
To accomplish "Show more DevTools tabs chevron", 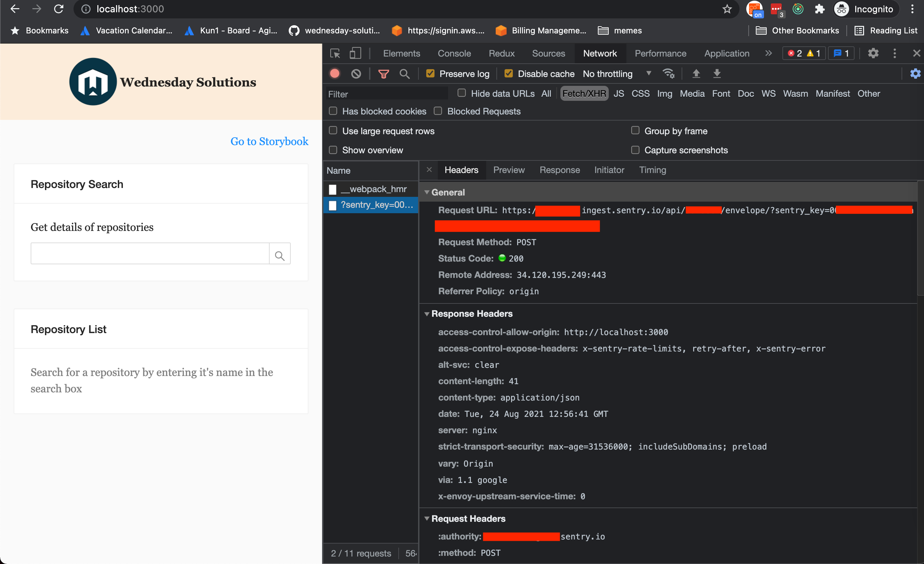I will pos(768,53).
